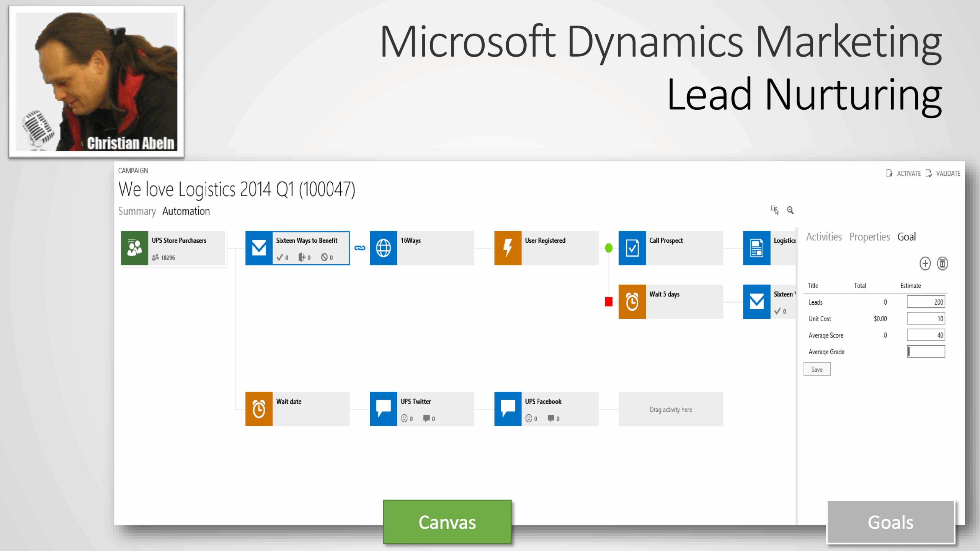Click the Unit Cost estimate field
980x551 pixels.
coord(926,318)
